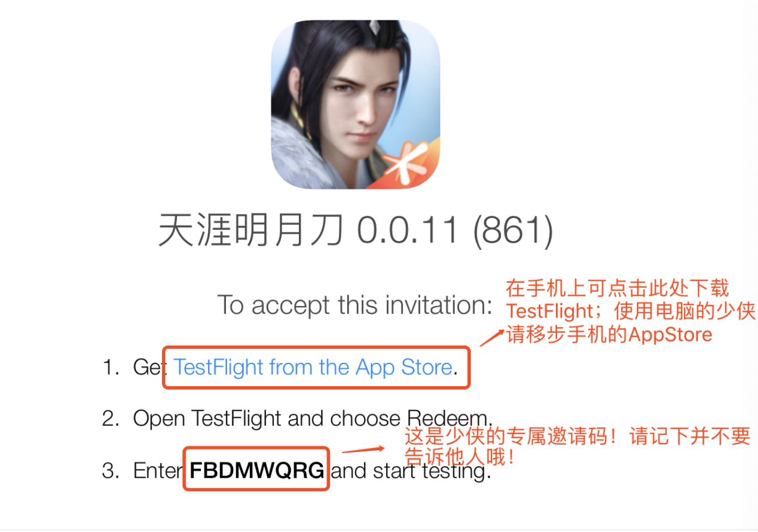Click the 天涯明月刀 game app icon
The width and height of the screenshot is (758, 532).
click(x=356, y=105)
